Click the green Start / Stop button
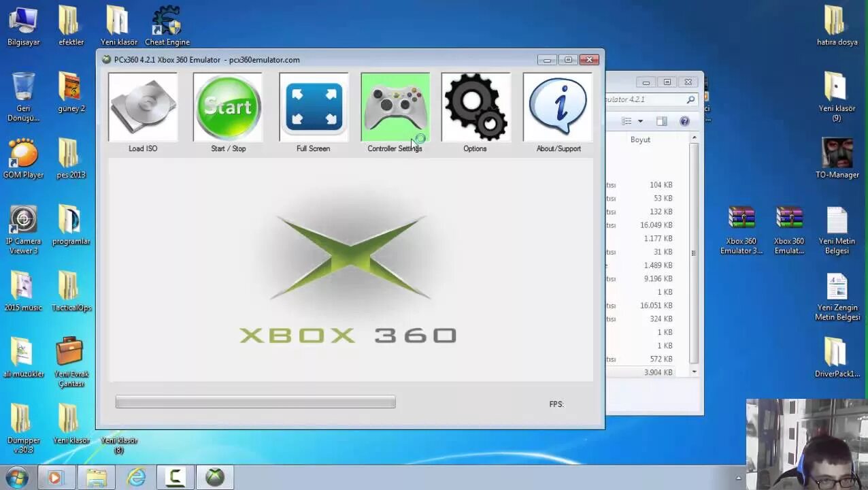868x490 pixels. 228,107
